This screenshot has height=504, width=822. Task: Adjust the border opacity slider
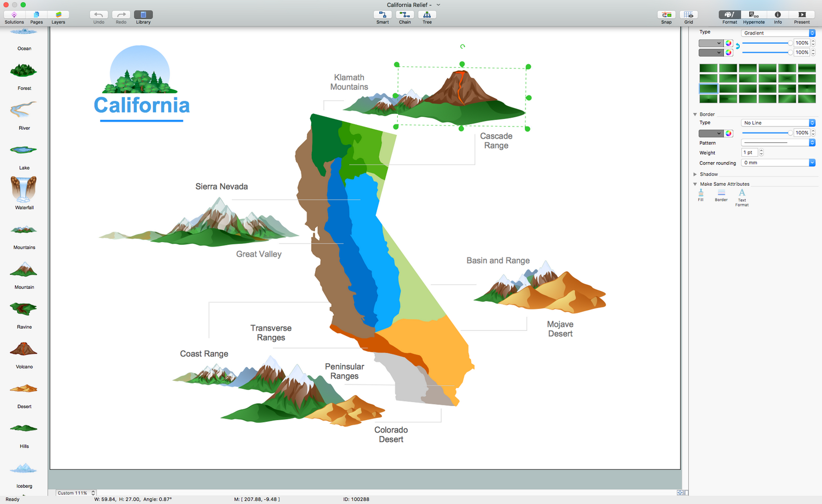point(767,133)
